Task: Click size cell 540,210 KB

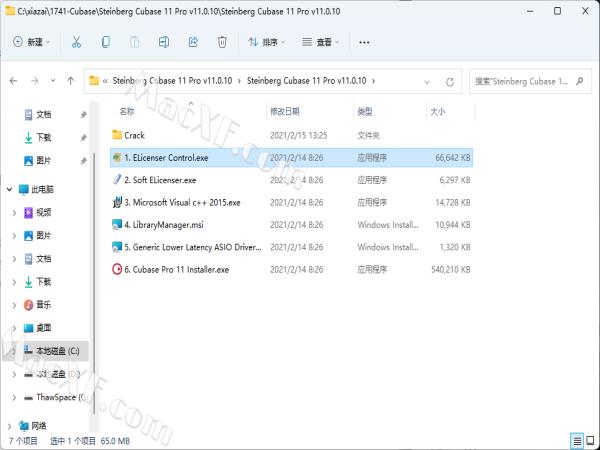Action: pos(450,270)
